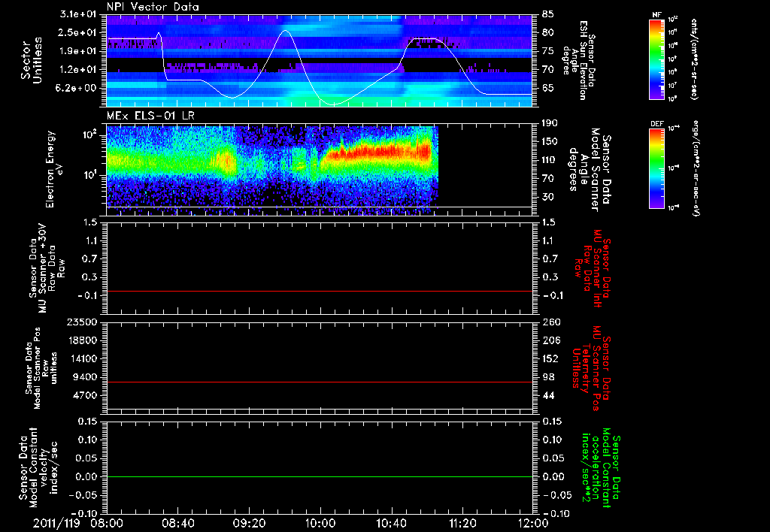Select the "14100" scanner position tick label
770x532 pixels.
(84, 358)
